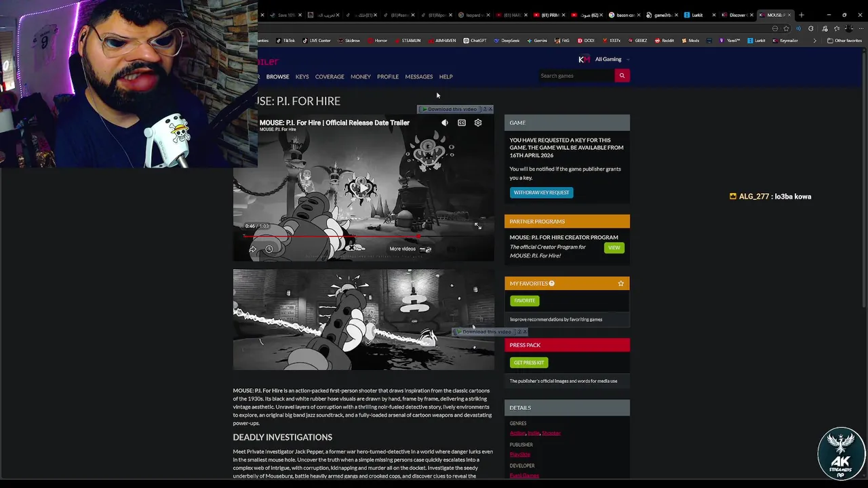
Task: Click the Search games input field
Action: click(x=576, y=76)
